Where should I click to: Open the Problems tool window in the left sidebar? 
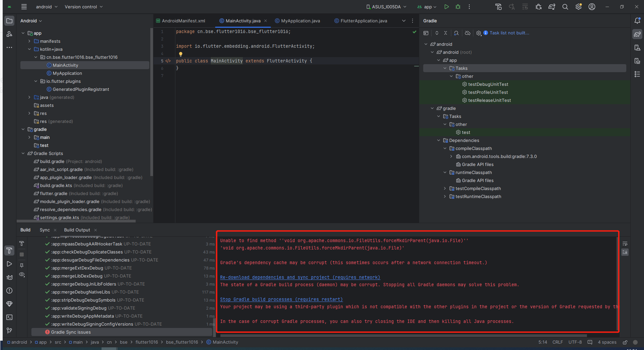(9, 291)
